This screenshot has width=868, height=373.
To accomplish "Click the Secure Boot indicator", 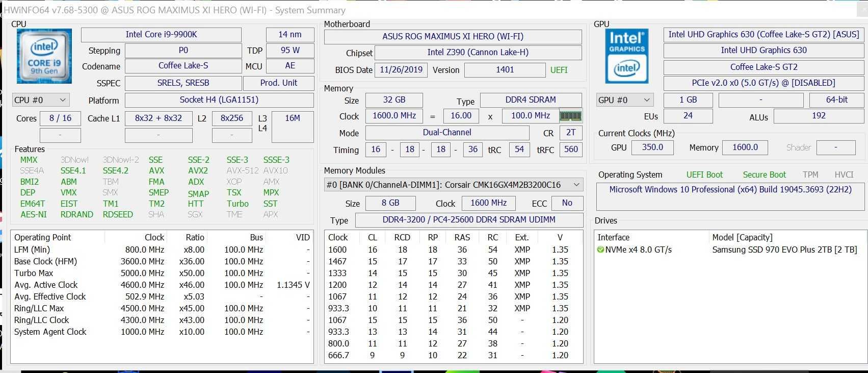I will click(x=764, y=175).
